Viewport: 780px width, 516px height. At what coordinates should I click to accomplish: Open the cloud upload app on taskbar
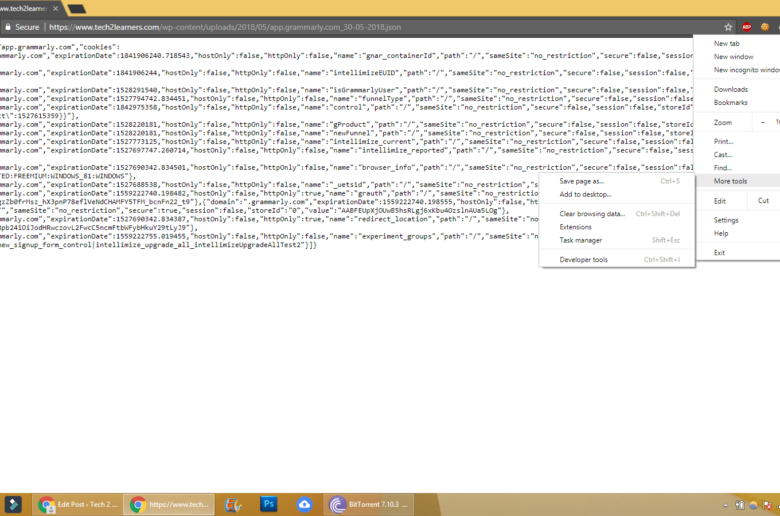(x=304, y=505)
